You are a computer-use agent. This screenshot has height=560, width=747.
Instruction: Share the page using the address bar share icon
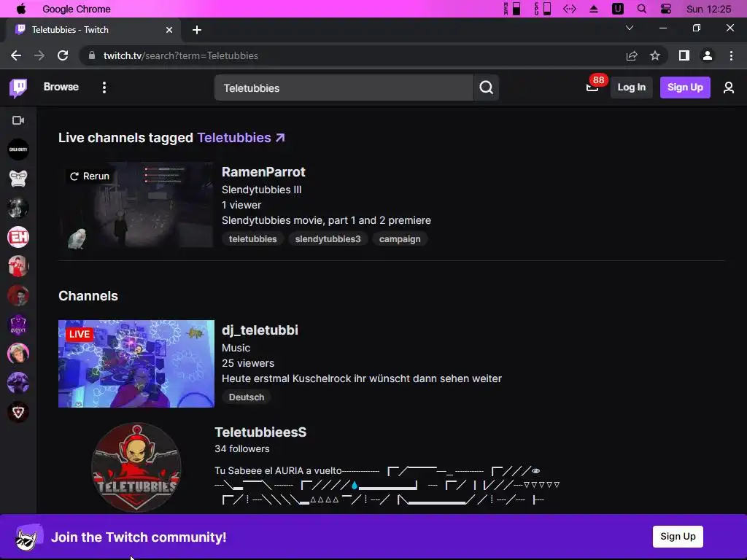coord(632,55)
